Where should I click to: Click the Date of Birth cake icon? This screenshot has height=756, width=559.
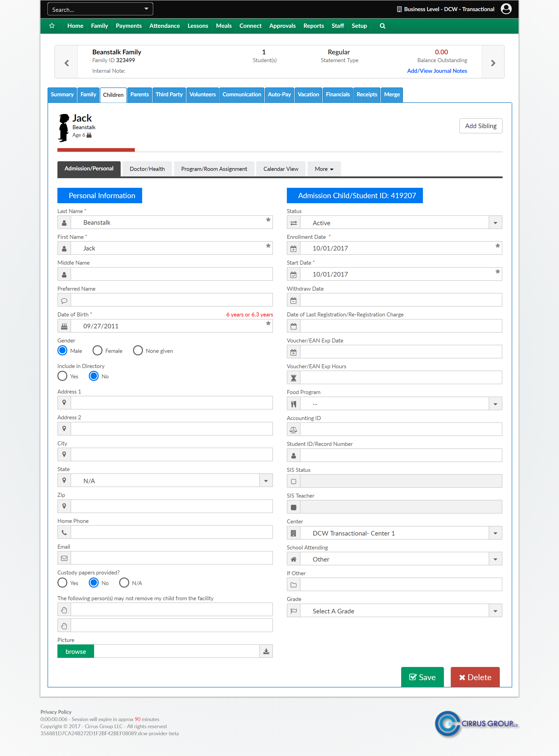(x=64, y=326)
